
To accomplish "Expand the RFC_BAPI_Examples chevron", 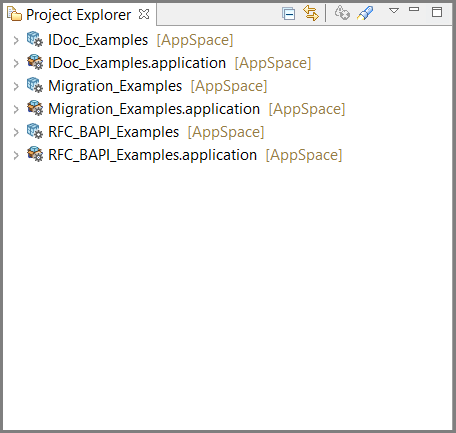I will click(16, 132).
